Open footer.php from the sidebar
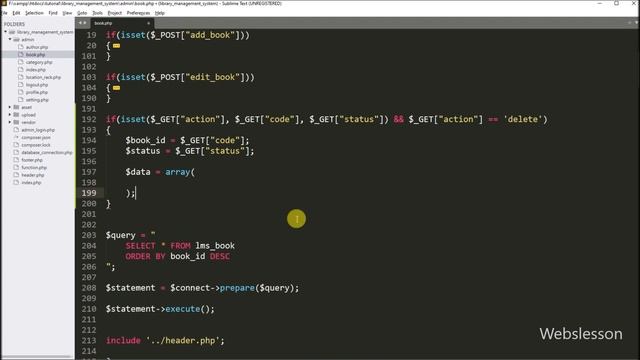This screenshot has width=640, height=360. pyautogui.click(x=32, y=160)
